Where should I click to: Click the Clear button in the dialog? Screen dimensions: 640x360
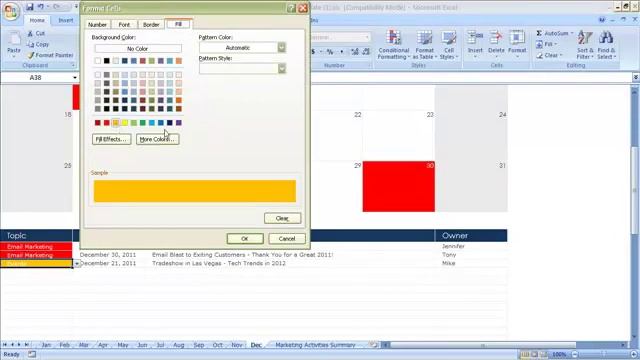click(282, 218)
